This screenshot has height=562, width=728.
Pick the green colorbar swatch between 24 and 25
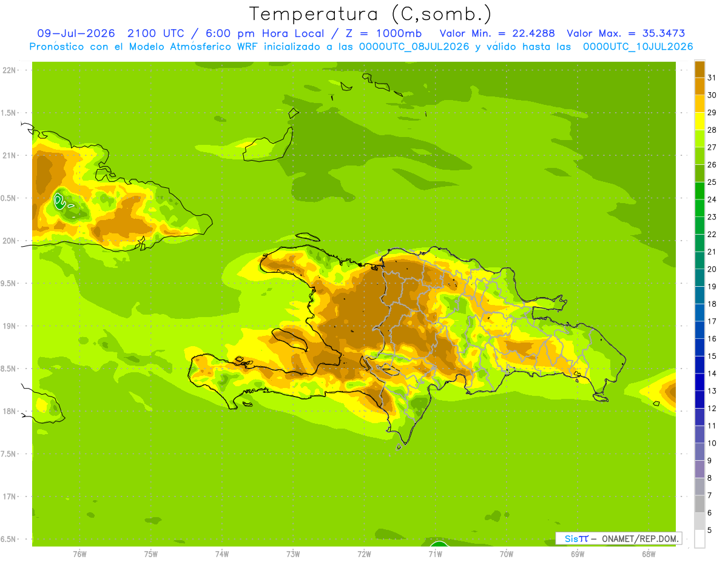699,190
